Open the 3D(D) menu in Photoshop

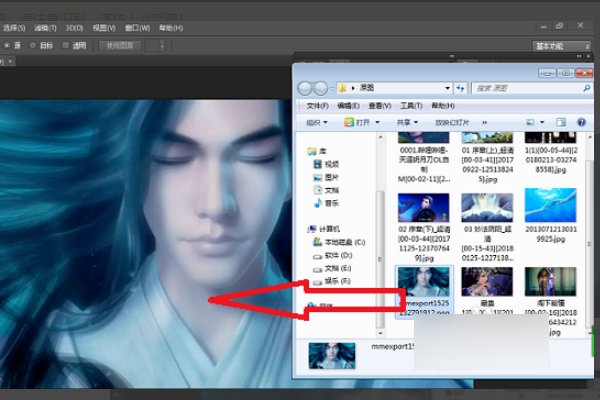point(74,28)
